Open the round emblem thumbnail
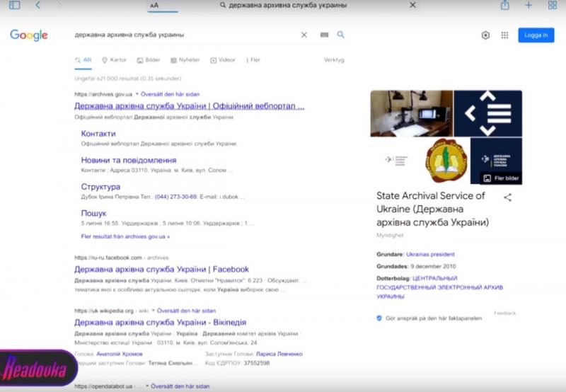Image resolution: width=566 pixels, height=392 pixels. pos(446,160)
